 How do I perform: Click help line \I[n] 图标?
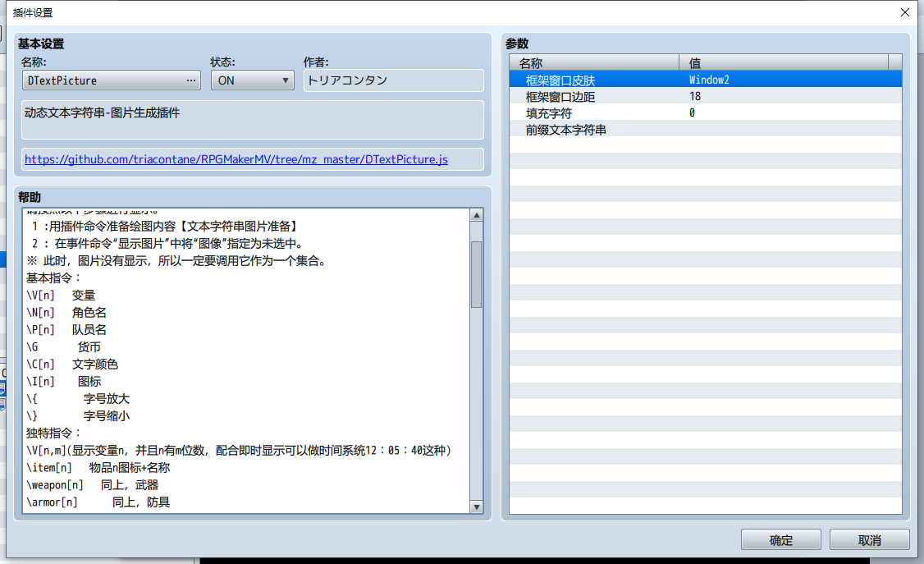pos(64,381)
